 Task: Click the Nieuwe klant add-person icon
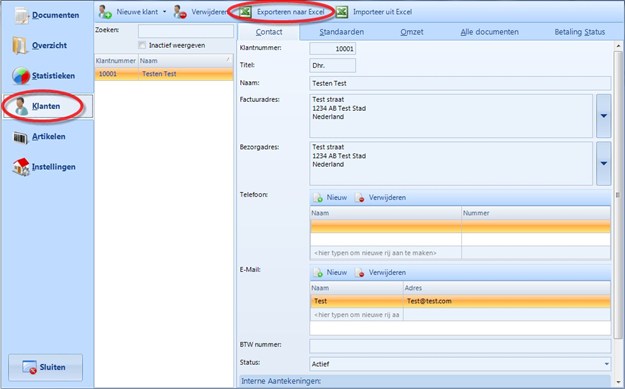point(105,12)
